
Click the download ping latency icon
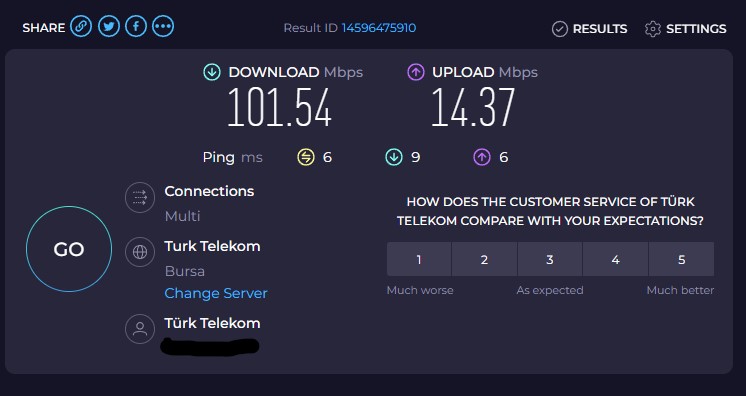(394, 157)
